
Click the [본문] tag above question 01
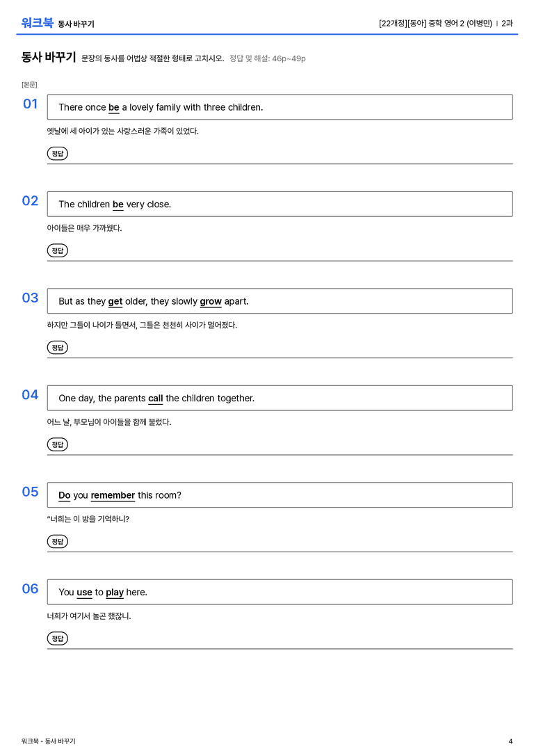coord(29,84)
